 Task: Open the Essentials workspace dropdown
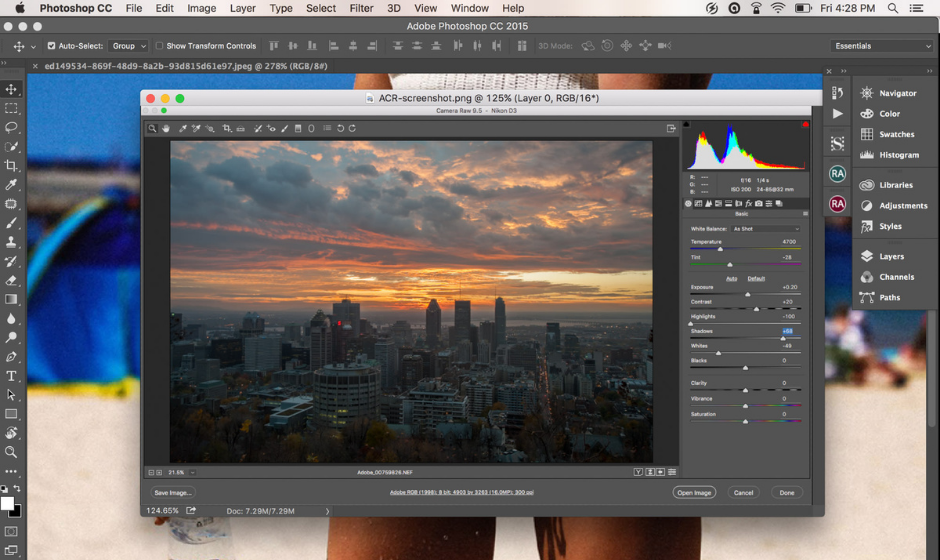click(882, 46)
